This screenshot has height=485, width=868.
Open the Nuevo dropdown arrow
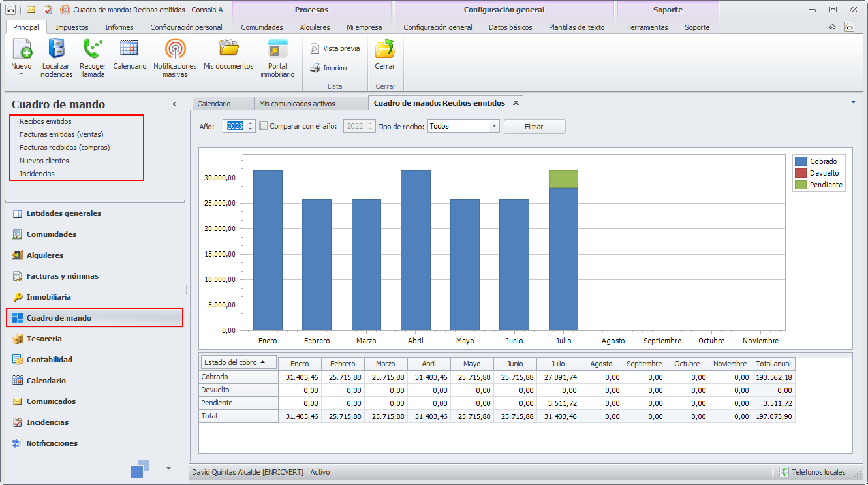[x=21, y=74]
